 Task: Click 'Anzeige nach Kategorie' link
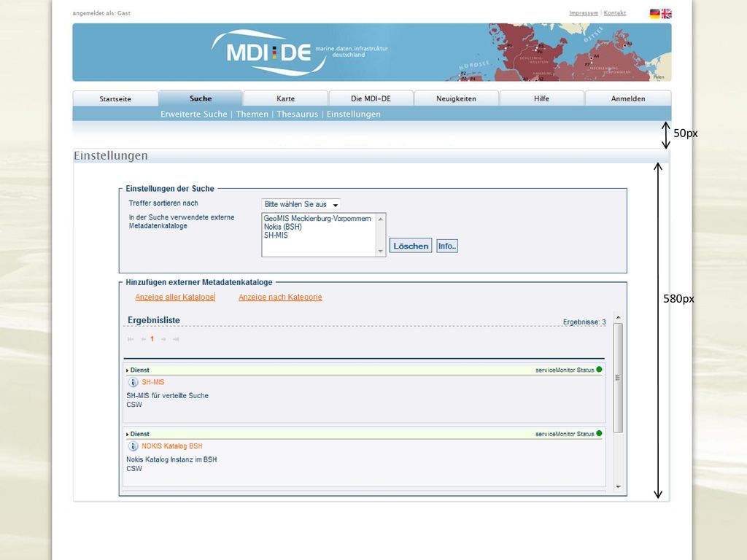[280, 297]
